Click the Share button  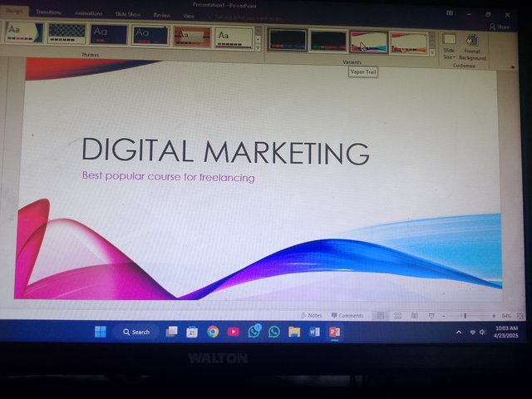click(500, 27)
